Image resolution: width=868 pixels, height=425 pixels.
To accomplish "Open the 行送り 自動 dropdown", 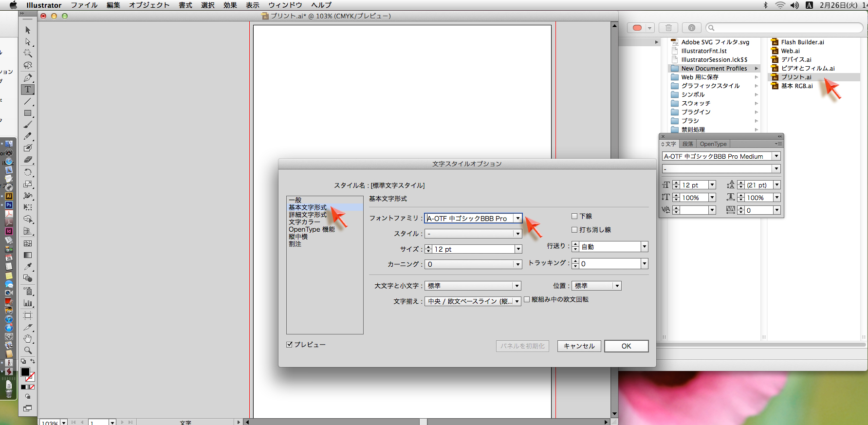I will (644, 247).
